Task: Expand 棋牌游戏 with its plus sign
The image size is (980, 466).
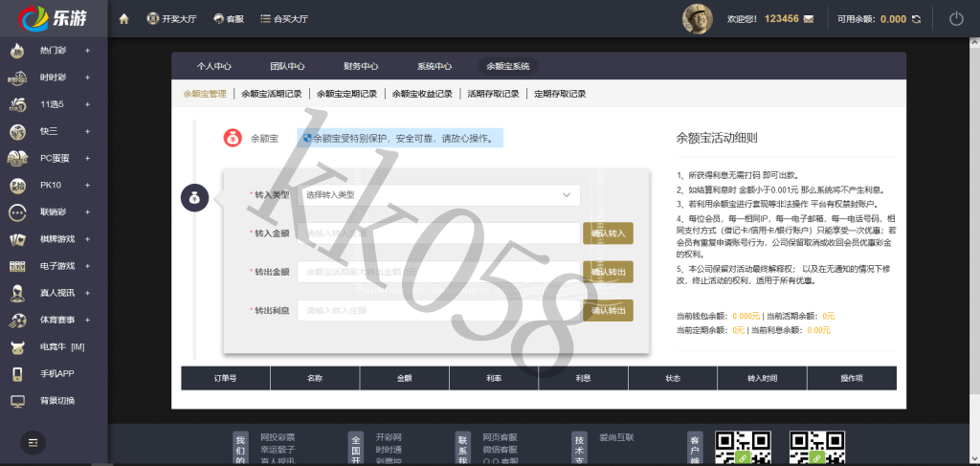Action: coord(87,238)
